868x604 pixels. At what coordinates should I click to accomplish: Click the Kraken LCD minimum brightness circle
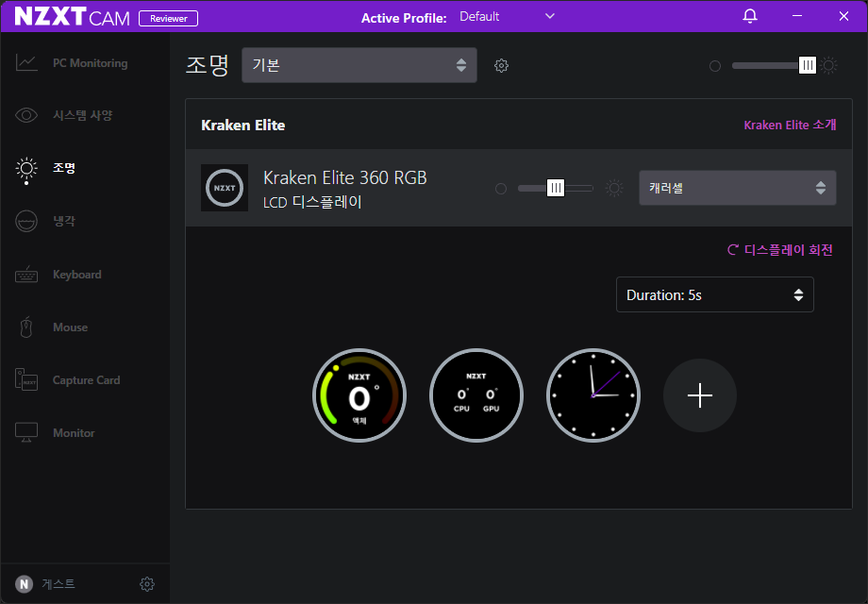[500, 188]
